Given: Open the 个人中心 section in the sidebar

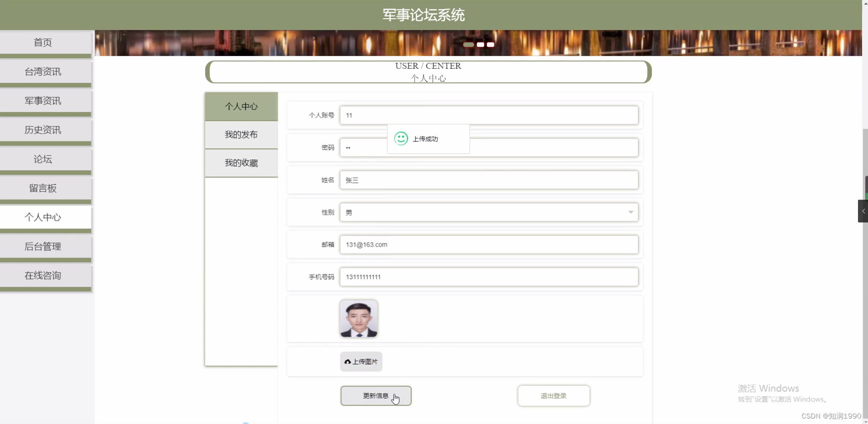Looking at the screenshot, I should [43, 217].
